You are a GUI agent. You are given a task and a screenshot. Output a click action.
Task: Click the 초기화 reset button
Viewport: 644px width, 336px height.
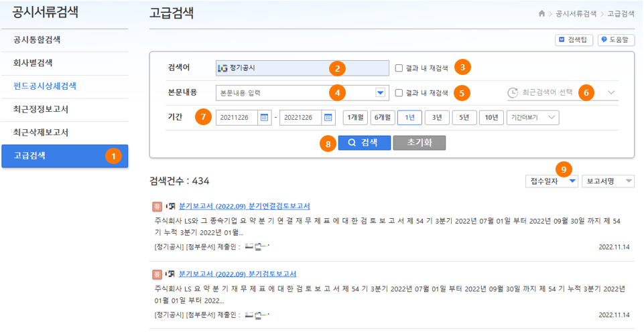[420, 143]
